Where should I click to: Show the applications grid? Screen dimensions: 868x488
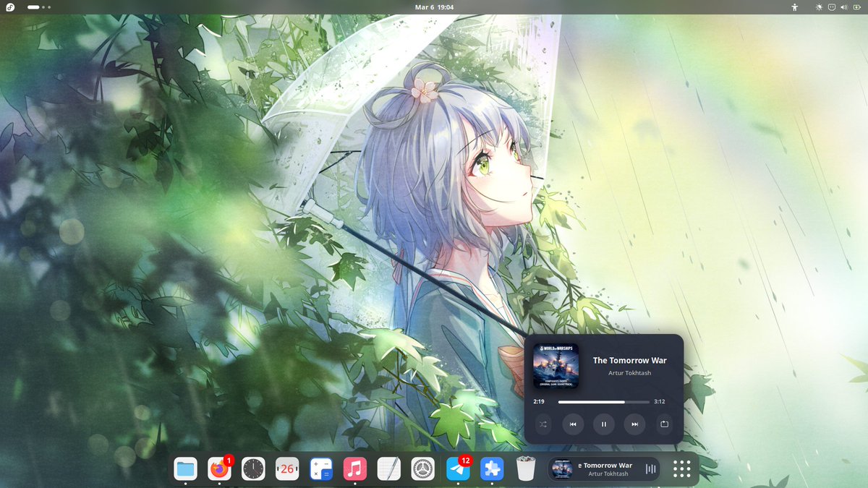point(681,469)
